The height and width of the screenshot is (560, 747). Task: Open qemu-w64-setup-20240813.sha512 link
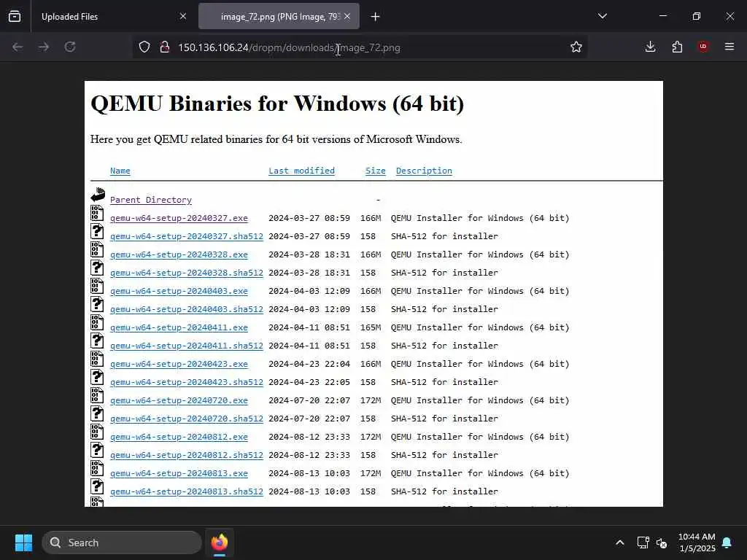point(186,491)
